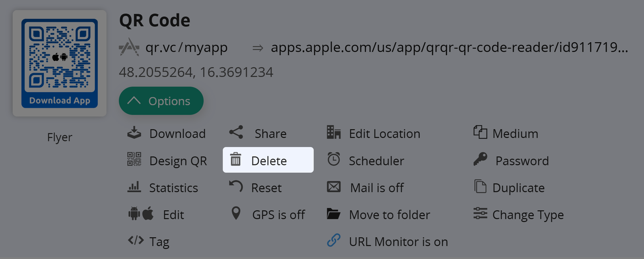The width and height of the screenshot is (644, 259).
Task: Disable 'URL Monitor is on' setting
Action: [398, 242]
